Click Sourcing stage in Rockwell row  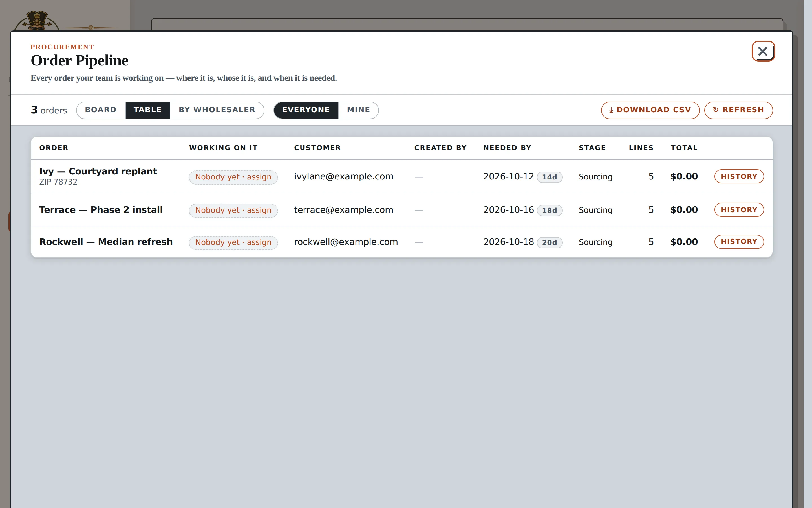click(595, 242)
